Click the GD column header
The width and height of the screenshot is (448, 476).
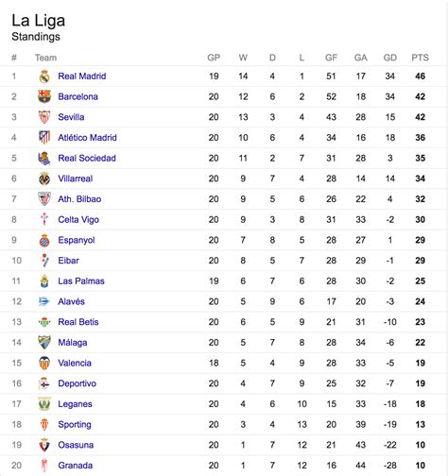tap(390, 58)
